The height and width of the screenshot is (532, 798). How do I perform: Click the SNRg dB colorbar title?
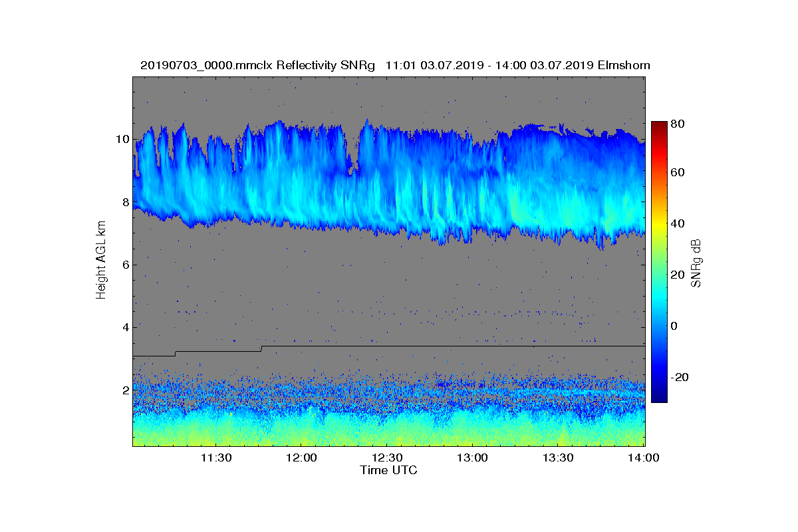[696, 263]
